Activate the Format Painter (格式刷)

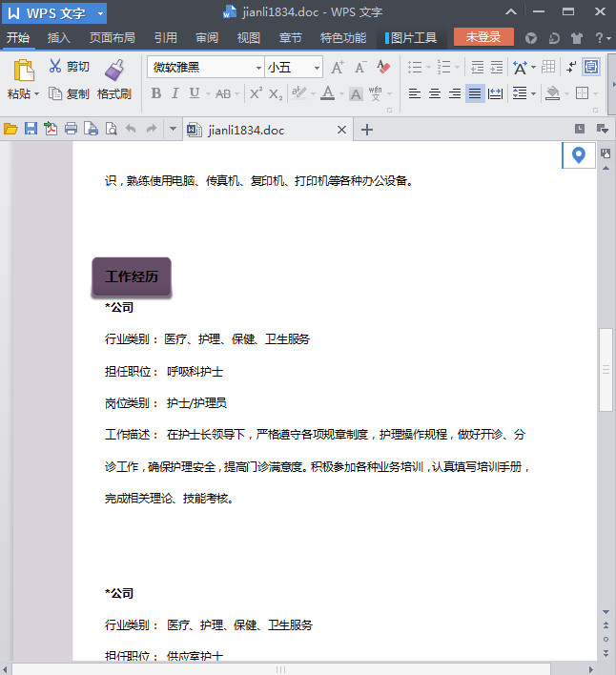point(114,80)
